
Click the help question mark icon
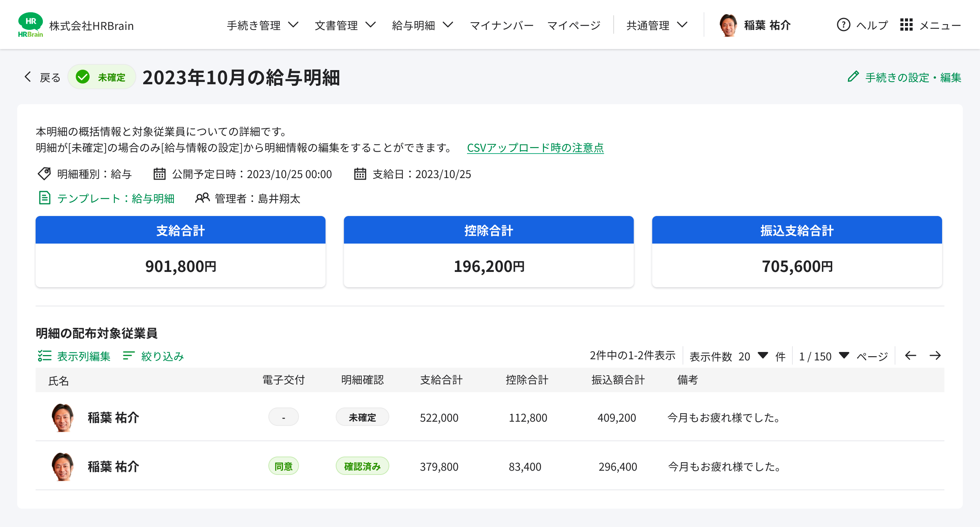point(843,25)
